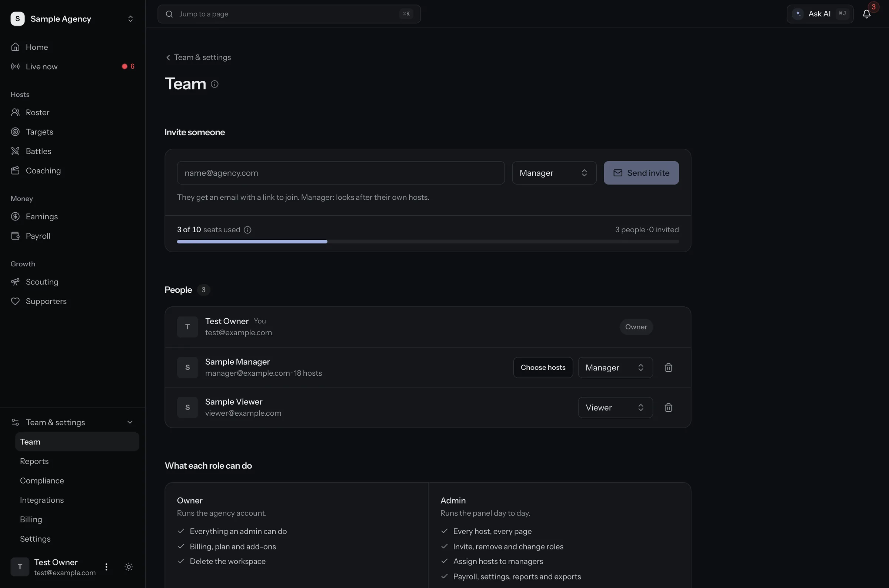Open Settings under Team & settings

pyautogui.click(x=77, y=539)
